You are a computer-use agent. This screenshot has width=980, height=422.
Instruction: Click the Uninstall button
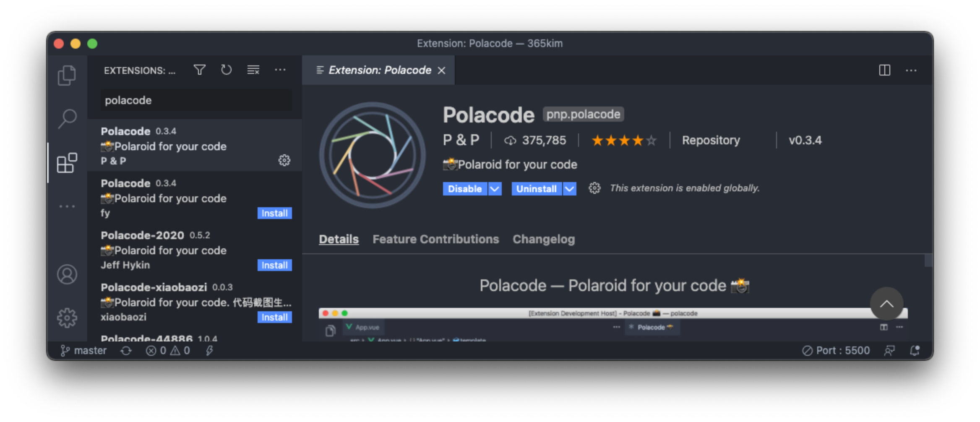coord(537,189)
